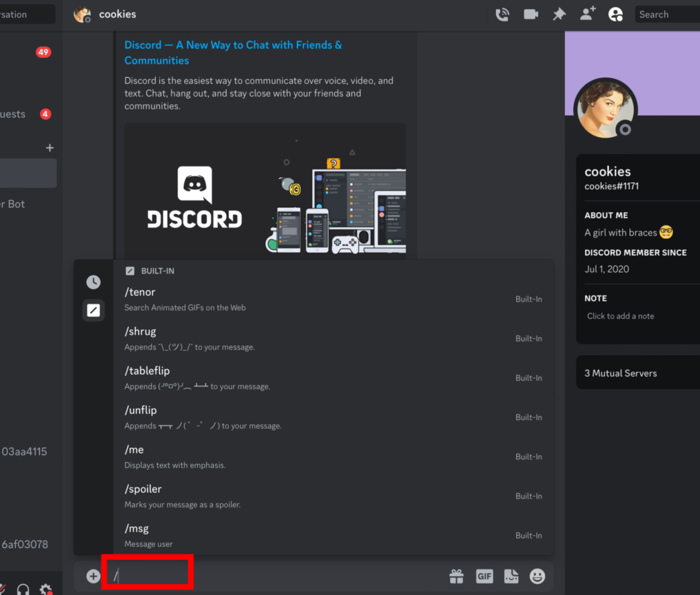Show recently used slash commands
700x595 pixels.
[x=93, y=282]
